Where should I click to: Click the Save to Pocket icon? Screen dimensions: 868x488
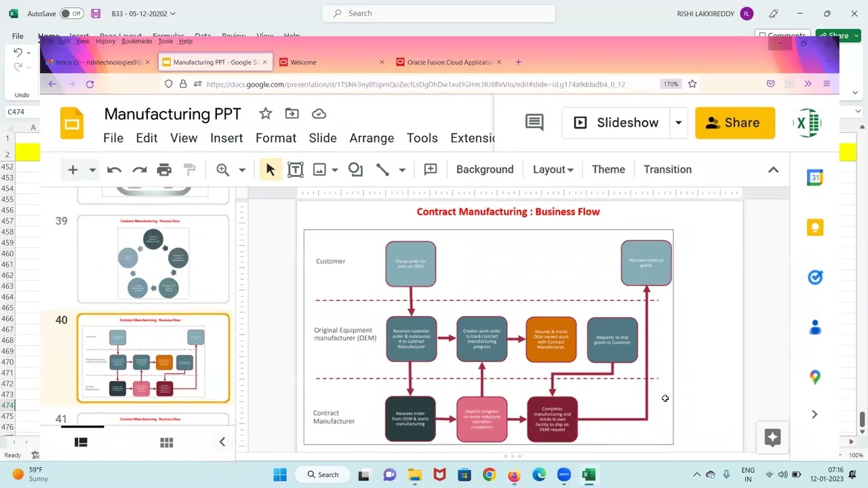pyautogui.click(x=770, y=84)
